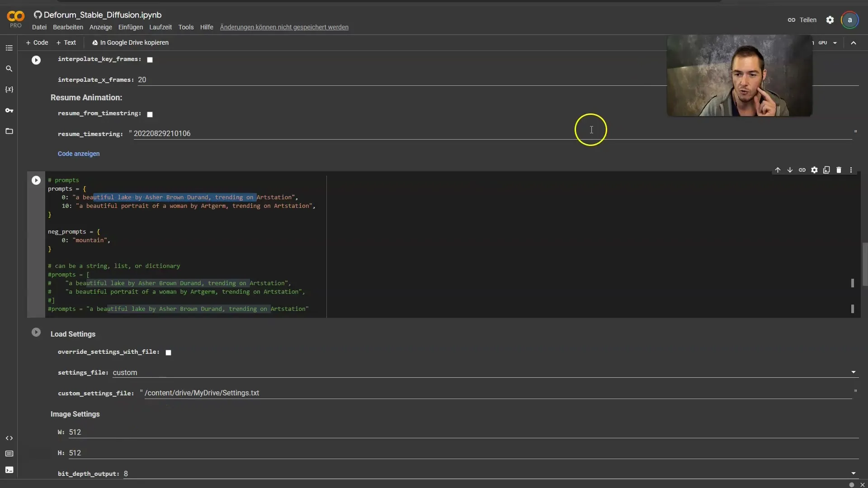Viewport: 868px width, 488px height.
Task: Click the notebook title Deforum_Stable_Diffusion.ipynb
Action: coord(103,15)
